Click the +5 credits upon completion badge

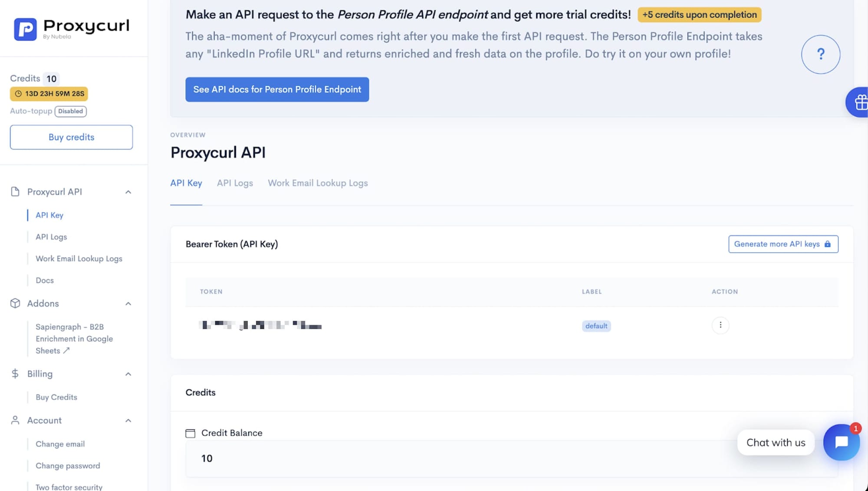[x=699, y=15]
